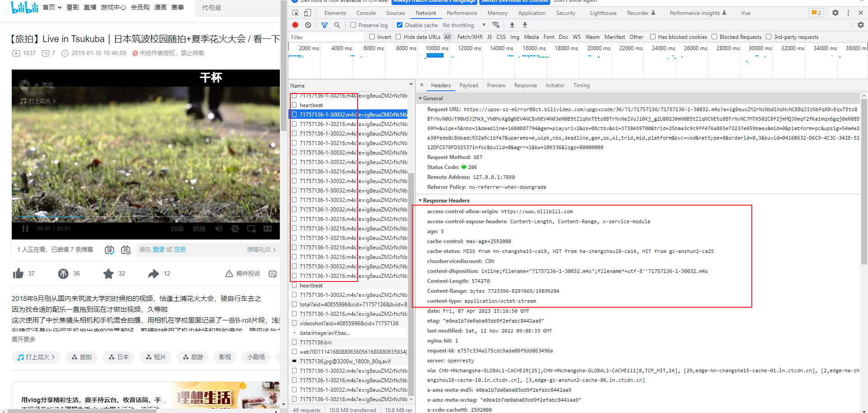
Task: Open the issues counter badge
Action: click(x=816, y=13)
